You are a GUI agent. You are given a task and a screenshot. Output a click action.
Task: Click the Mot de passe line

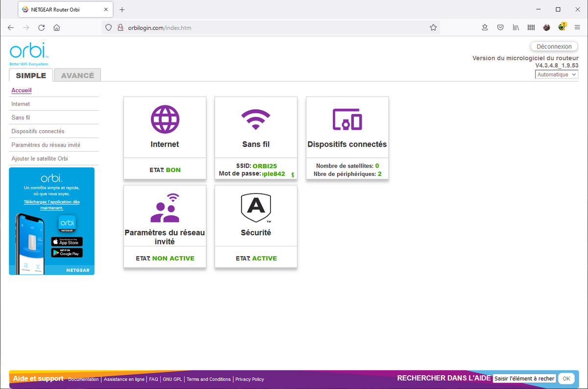257,174
